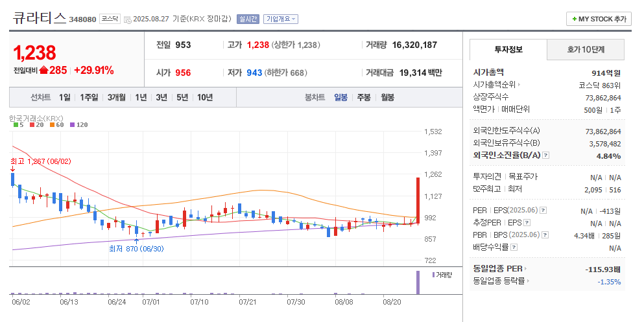Switch to the 투자정보 tab
Image resolution: width=644 pixels, height=322 pixels.
[x=508, y=50]
